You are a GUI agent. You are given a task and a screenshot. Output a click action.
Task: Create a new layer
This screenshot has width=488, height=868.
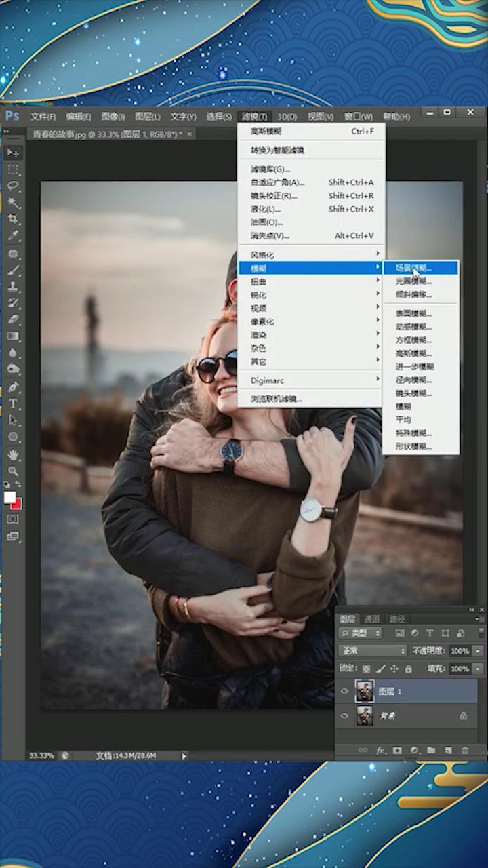pyautogui.click(x=448, y=751)
